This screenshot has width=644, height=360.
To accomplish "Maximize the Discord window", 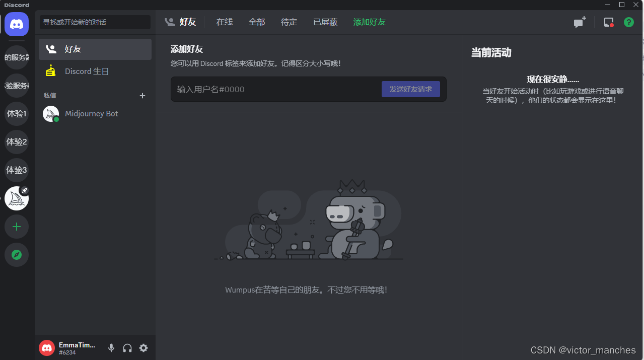I will (622, 5).
